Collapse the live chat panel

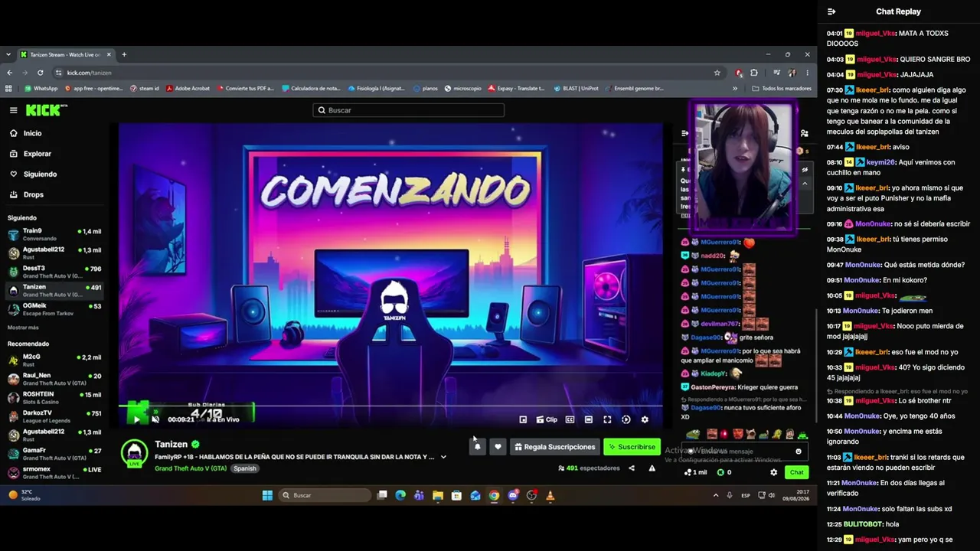point(685,133)
